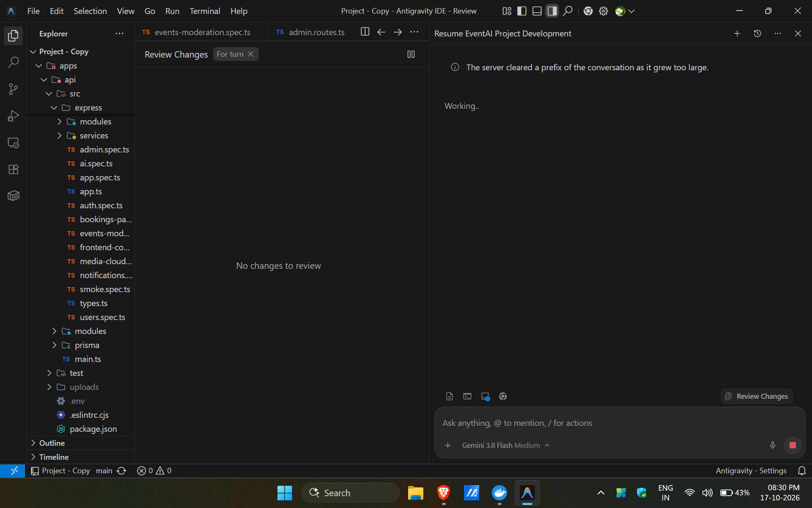The image size is (812, 508).
Task: Toggle side-by-side diff view in Review Changes
Action: click(x=411, y=54)
